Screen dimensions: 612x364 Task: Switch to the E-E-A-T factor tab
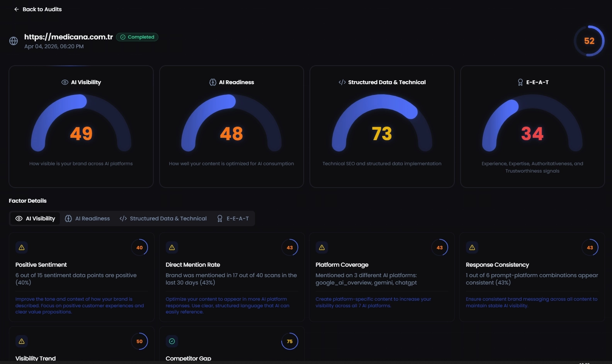pos(233,218)
